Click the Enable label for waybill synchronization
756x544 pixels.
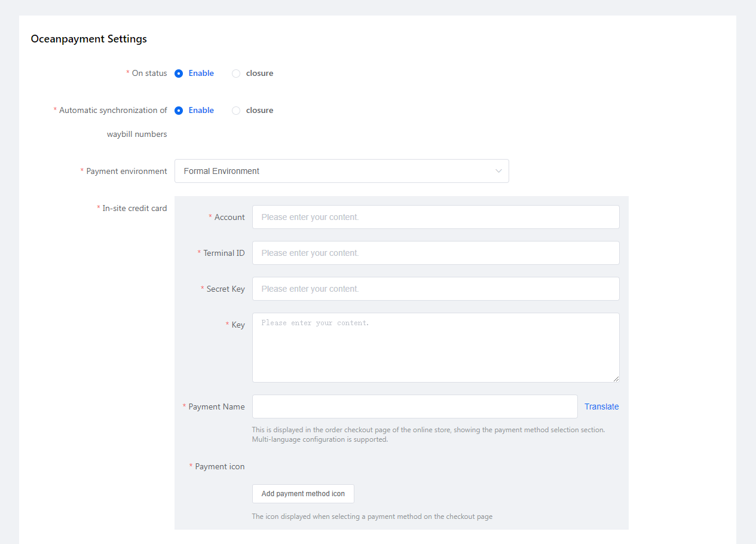coord(201,111)
